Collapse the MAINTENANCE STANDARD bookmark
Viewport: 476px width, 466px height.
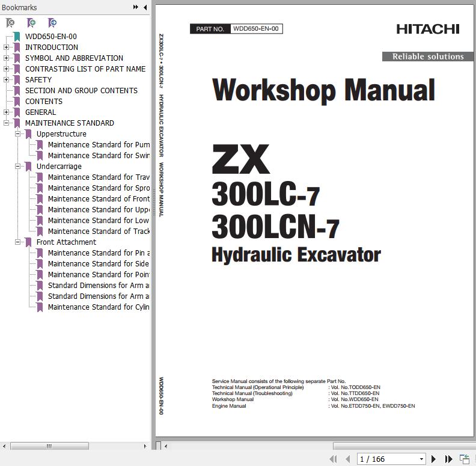point(6,123)
